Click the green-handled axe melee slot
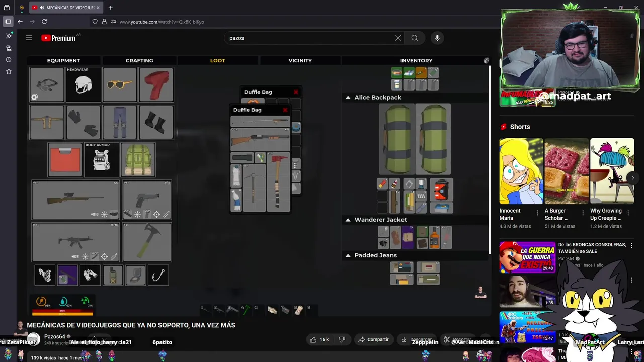Image resolution: width=644 pixels, height=362 pixels. [x=147, y=242]
